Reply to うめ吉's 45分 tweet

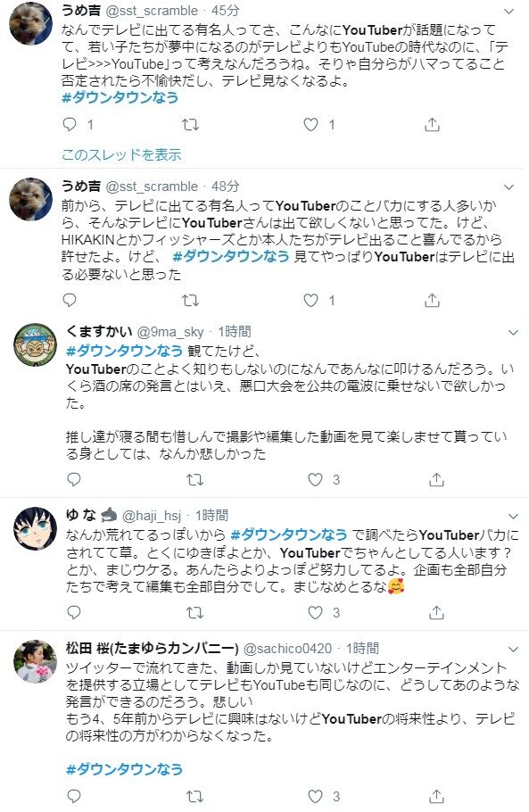coord(70,125)
